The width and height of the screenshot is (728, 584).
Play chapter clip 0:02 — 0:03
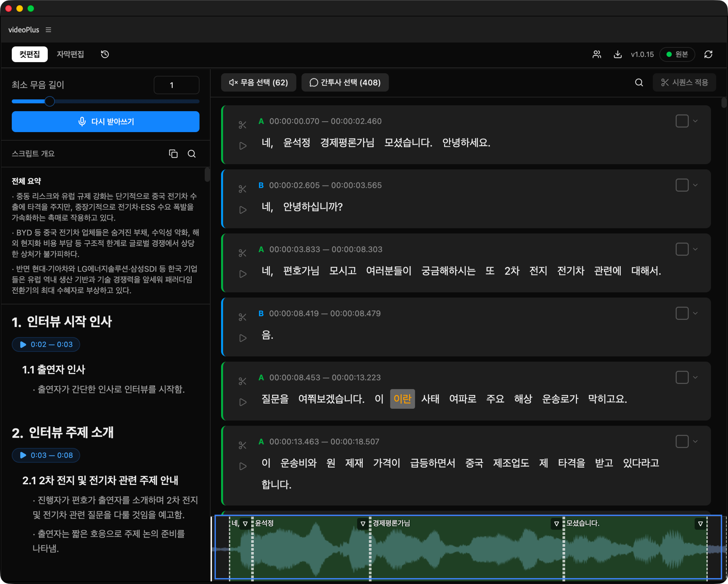46,344
